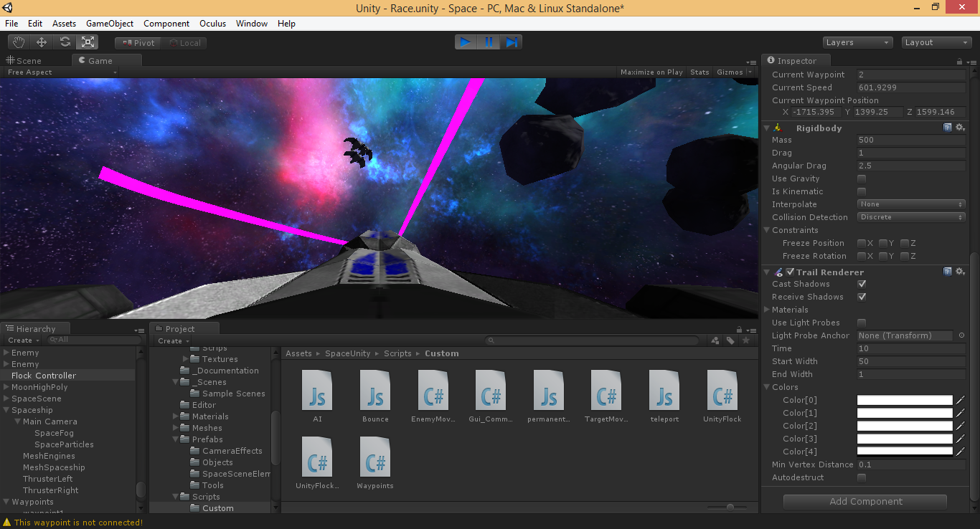The image size is (980, 529).
Task: Open the Interpolate dropdown
Action: (911, 204)
